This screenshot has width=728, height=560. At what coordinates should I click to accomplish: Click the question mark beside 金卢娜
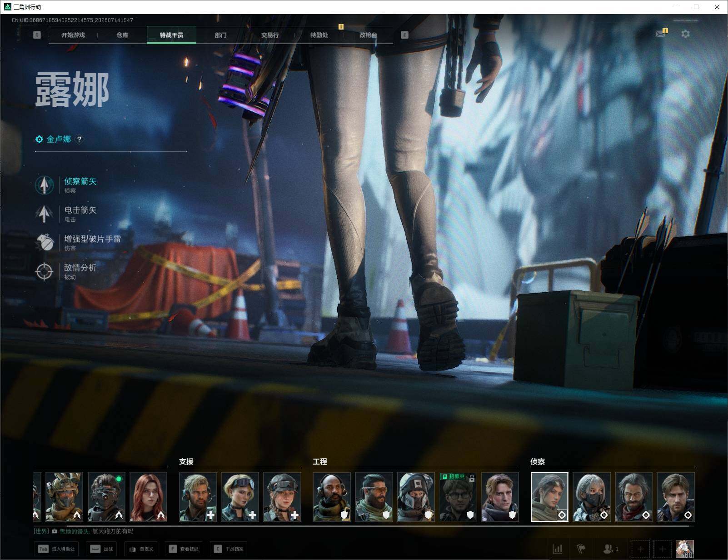(x=79, y=140)
